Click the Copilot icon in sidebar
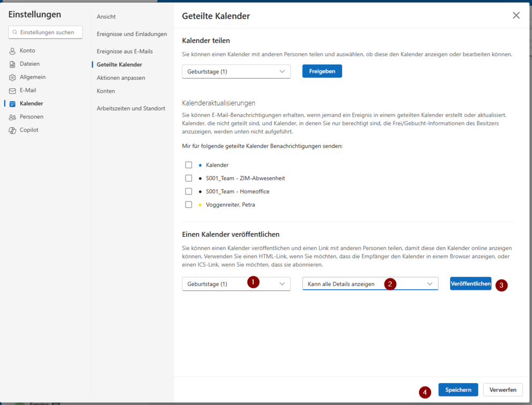 [x=12, y=130]
